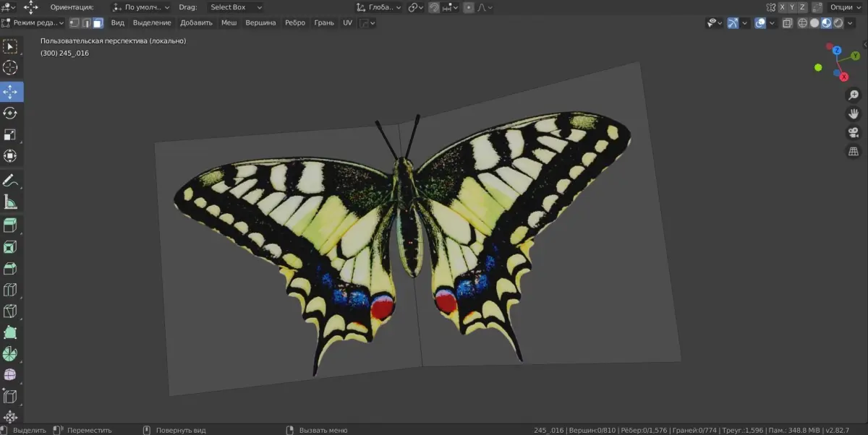Viewport: 868px width, 435px height.
Task: Click the move arrows icon in header
Action: coord(31,7)
